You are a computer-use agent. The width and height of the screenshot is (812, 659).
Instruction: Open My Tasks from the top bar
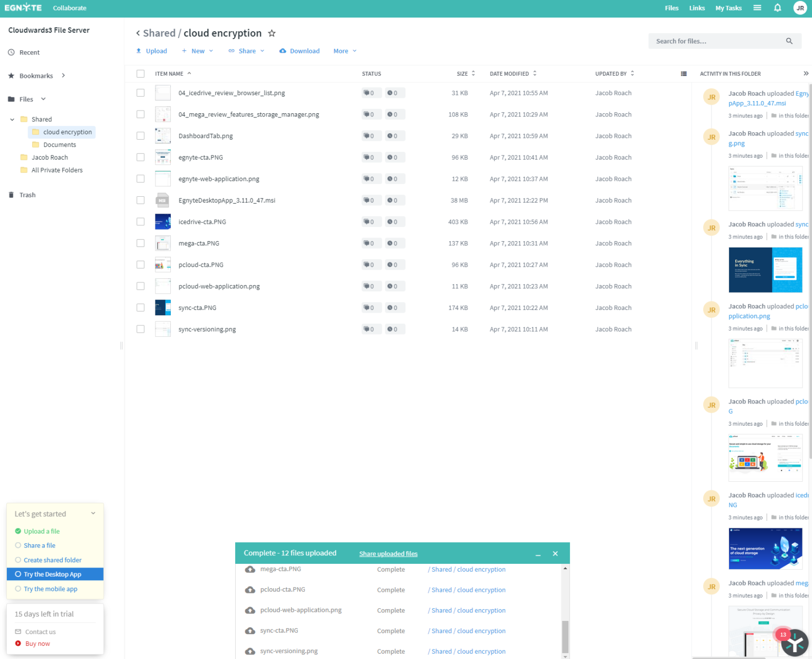[x=728, y=8]
